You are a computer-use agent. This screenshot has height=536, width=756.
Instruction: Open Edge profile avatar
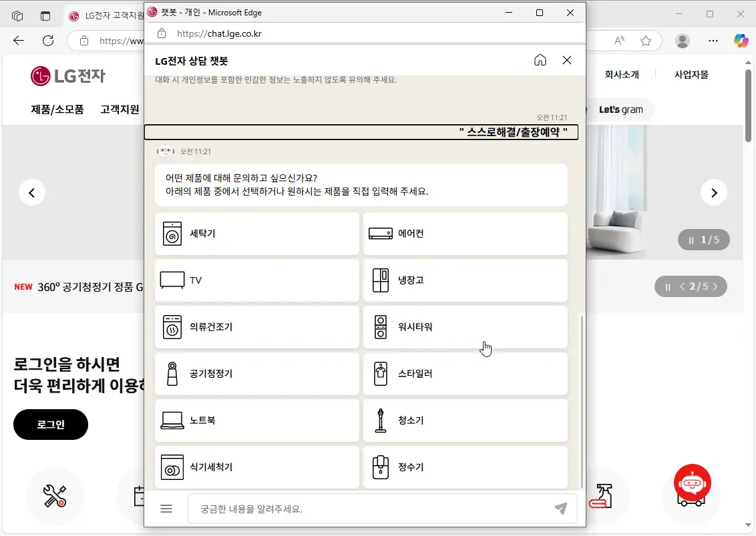click(x=683, y=41)
